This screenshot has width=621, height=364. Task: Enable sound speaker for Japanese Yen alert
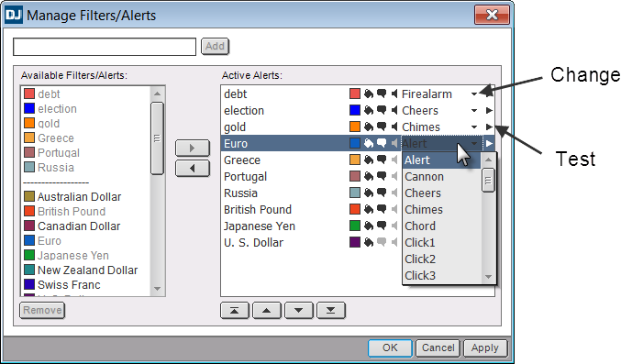(x=394, y=226)
